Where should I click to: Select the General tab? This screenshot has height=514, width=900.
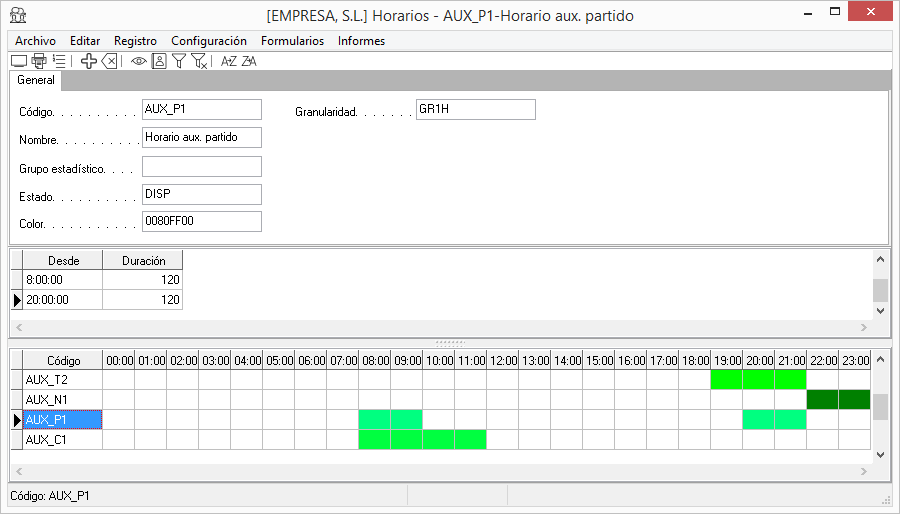coord(36,80)
